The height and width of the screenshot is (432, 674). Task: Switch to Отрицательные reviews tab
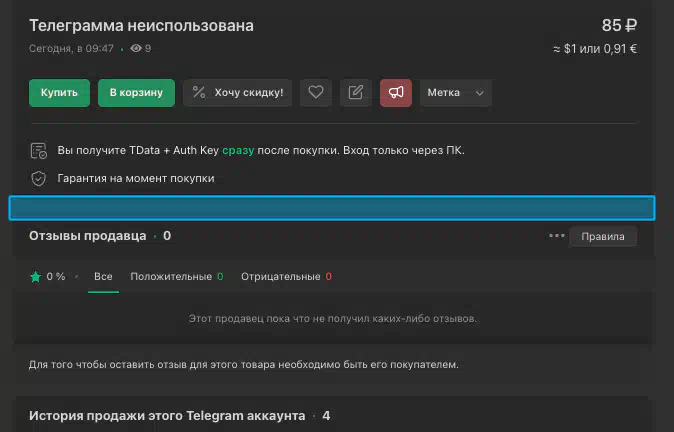coord(286,277)
